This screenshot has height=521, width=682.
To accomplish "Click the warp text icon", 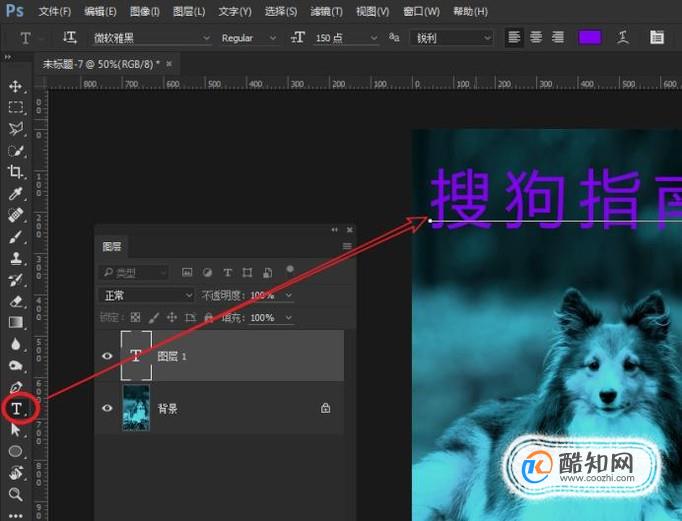I will (x=622, y=37).
